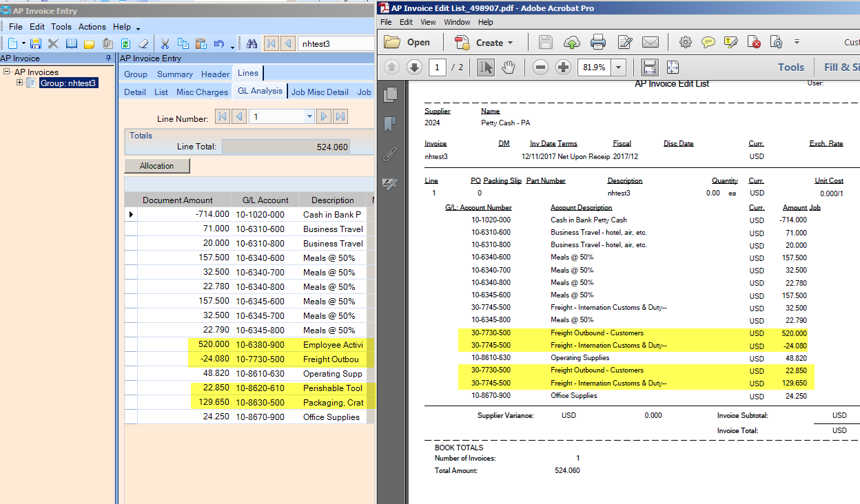
Task: Select the Hand pan tool in Acrobat
Action: (x=509, y=67)
